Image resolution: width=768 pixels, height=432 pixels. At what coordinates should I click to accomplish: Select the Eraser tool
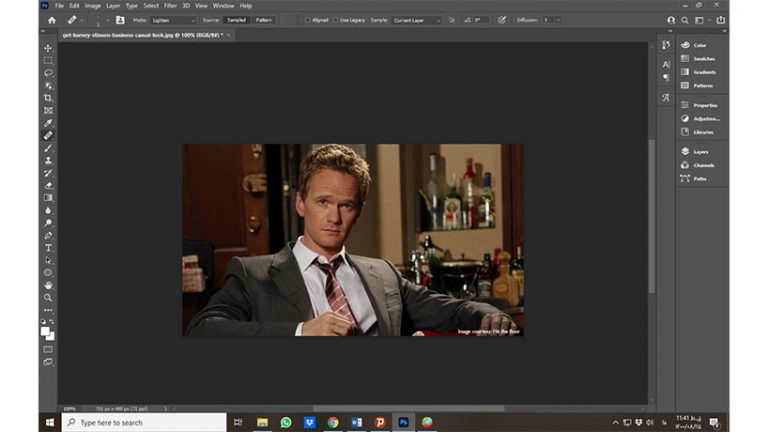(48, 186)
